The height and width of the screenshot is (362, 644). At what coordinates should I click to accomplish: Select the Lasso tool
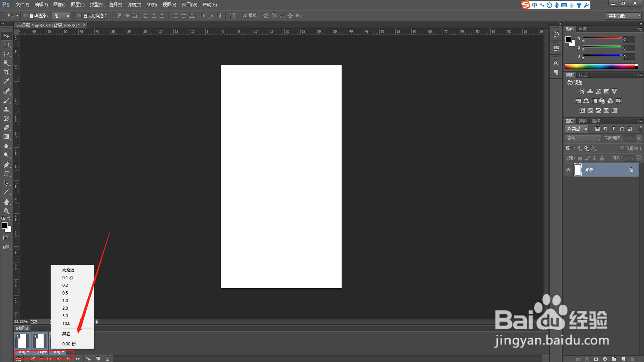click(6, 54)
